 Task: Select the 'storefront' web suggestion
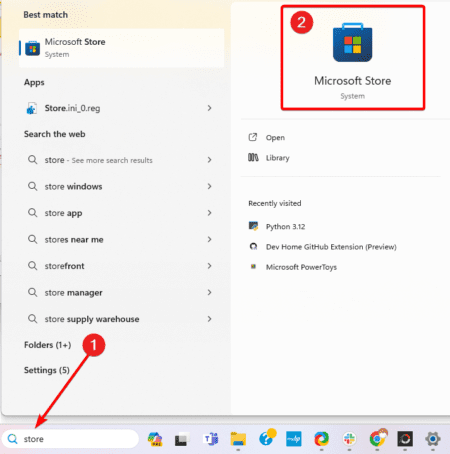pyautogui.click(x=120, y=266)
